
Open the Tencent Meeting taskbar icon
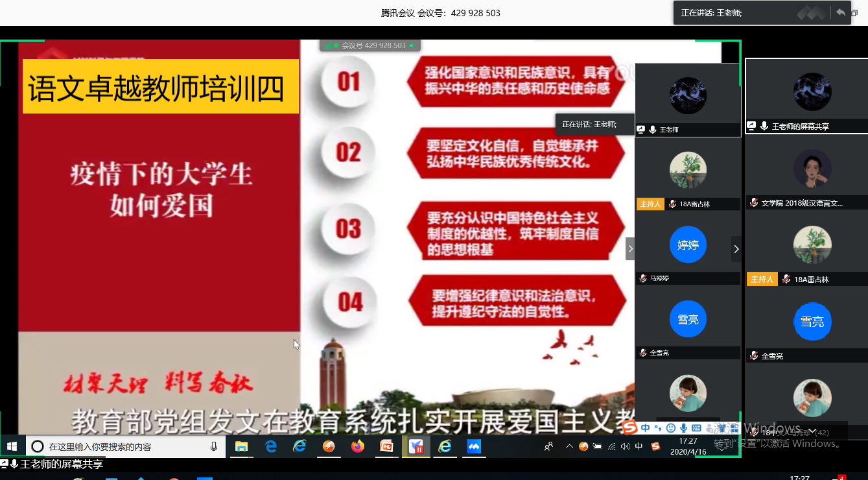pos(474,446)
